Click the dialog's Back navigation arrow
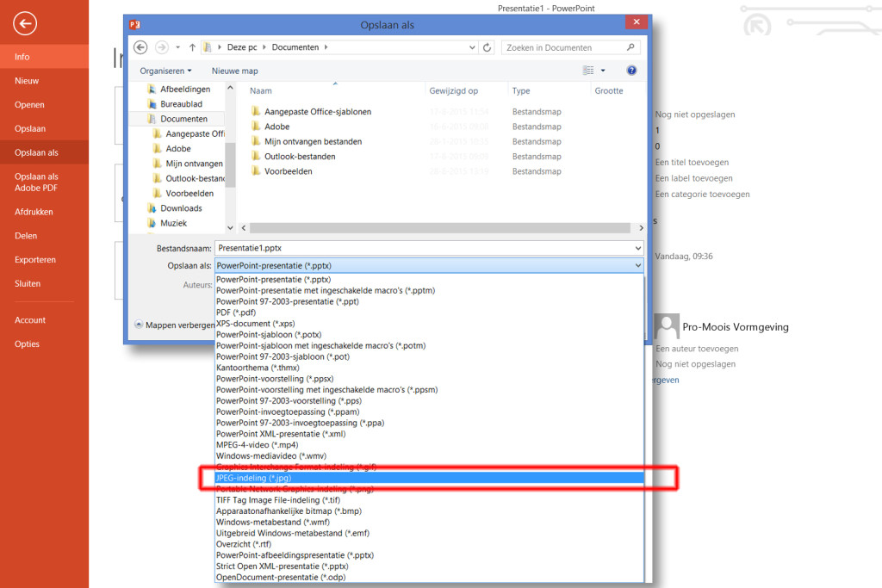 click(141, 47)
